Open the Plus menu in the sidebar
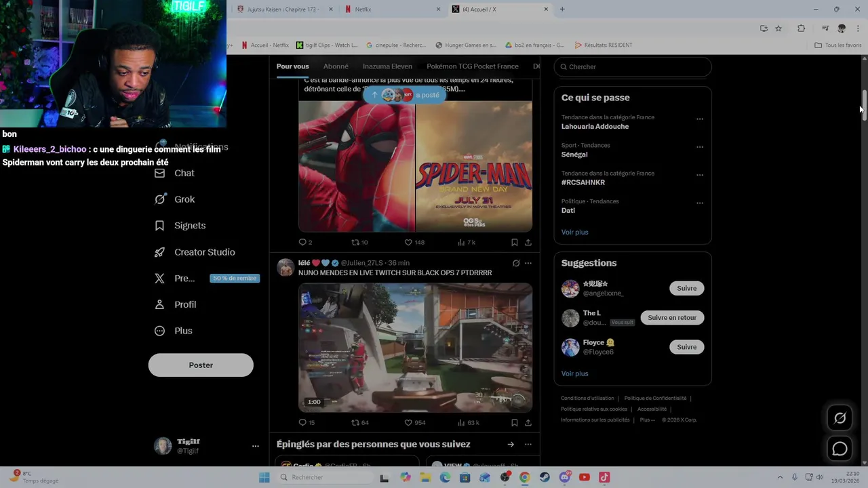 coord(173,331)
